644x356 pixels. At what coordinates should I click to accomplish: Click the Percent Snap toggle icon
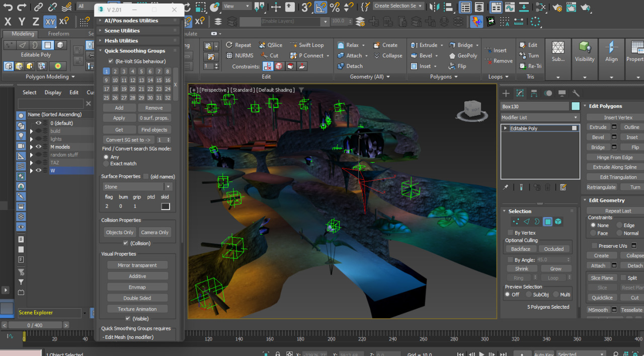click(x=335, y=7)
